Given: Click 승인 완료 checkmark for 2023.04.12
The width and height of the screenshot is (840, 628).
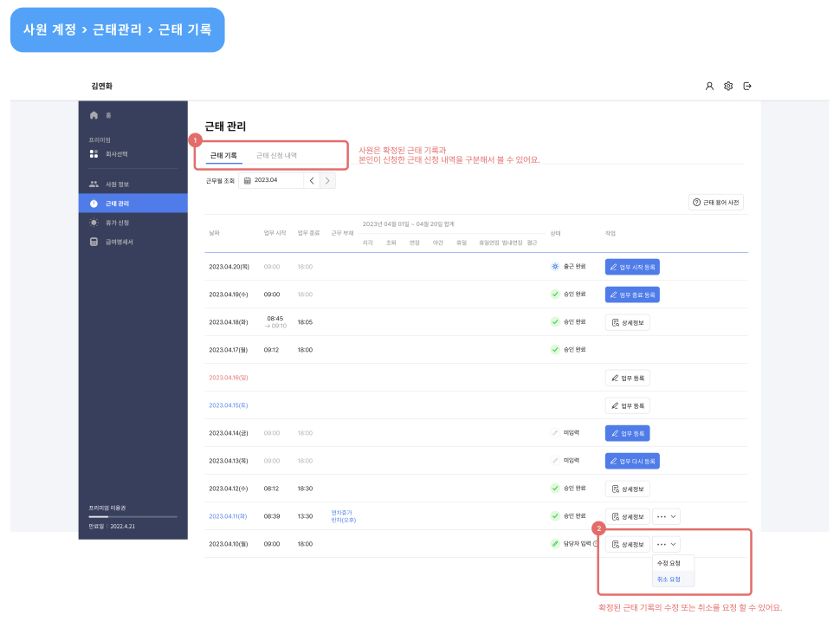Looking at the screenshot, I should (555, 489).
